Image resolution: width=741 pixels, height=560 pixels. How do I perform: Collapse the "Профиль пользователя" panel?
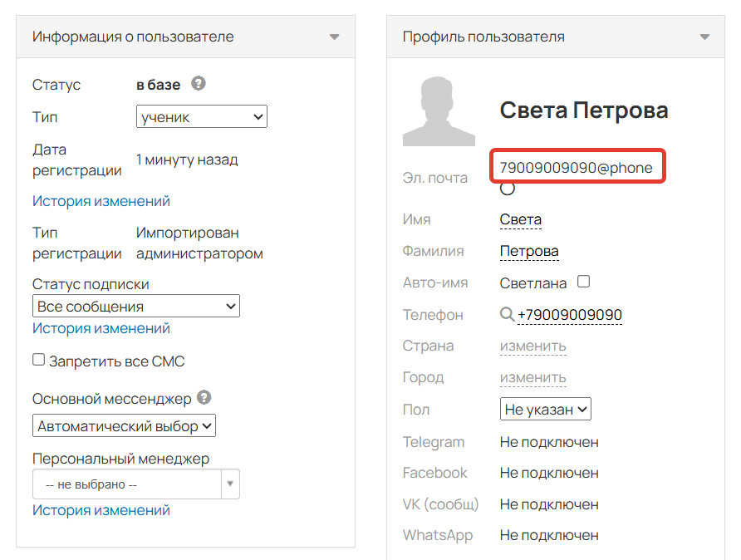pyautogui.click(x=704, y=37)
